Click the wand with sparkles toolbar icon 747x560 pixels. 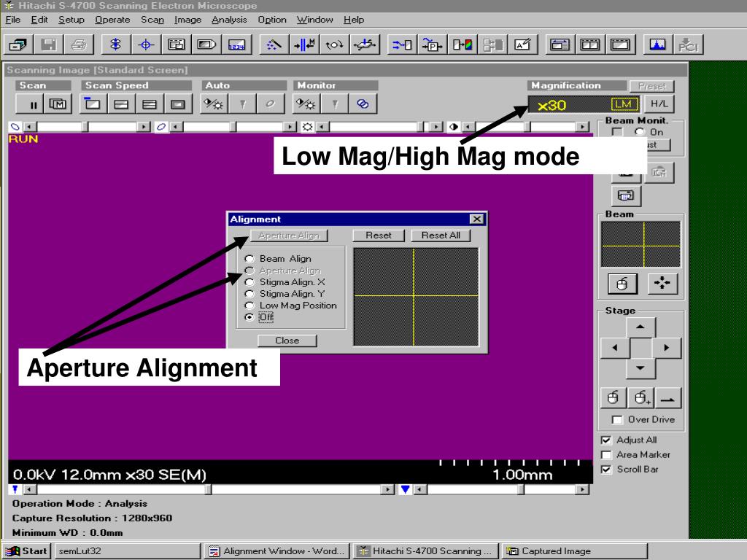(274, 44)
